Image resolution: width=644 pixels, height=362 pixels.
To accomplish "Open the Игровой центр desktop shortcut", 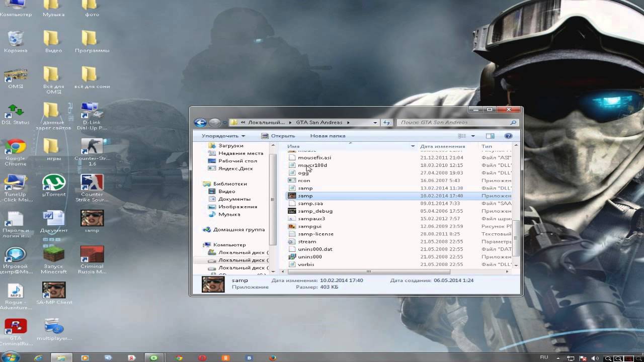I will tap(16, 260).
